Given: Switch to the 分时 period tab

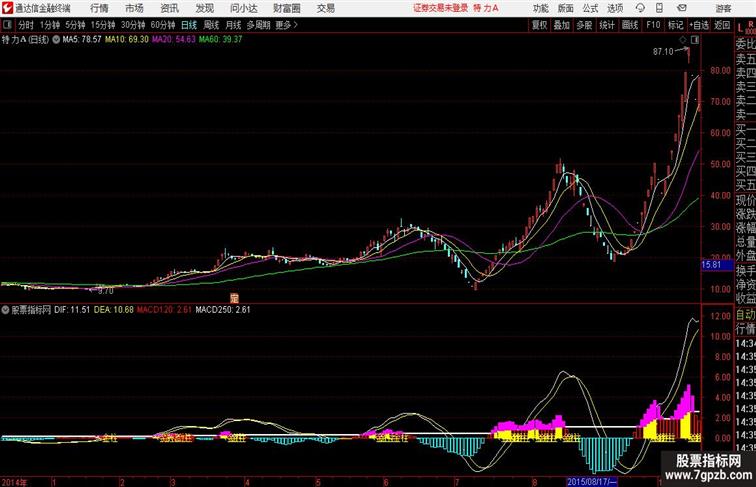Looking at the screenshot, I should [x=26, y=25].
